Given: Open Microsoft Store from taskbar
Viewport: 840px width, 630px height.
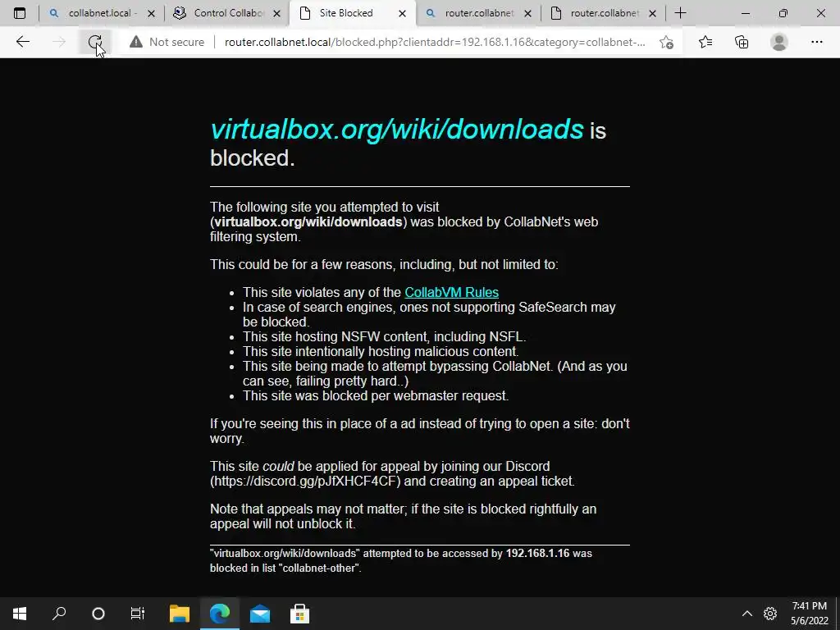Looking at the screenshot, I should pos(299,614).
